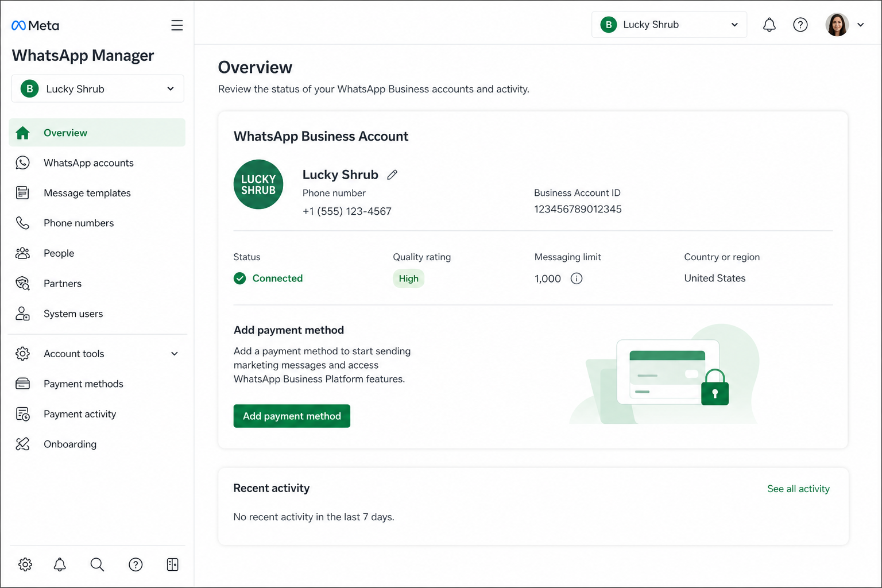882x588 pixels.
Task: Click phone number +1 (555) 123-4567
Action: pyautogui.click(x=347, y=211)
